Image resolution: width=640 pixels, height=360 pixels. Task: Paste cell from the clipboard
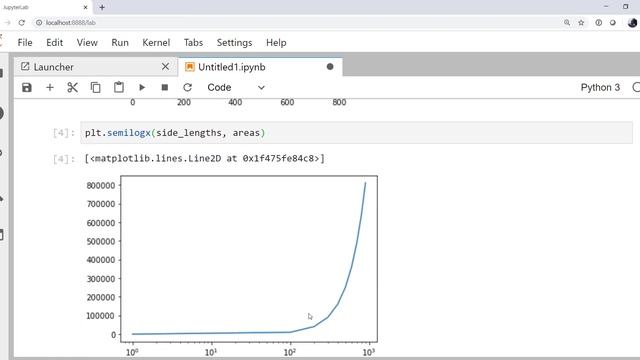119,87
